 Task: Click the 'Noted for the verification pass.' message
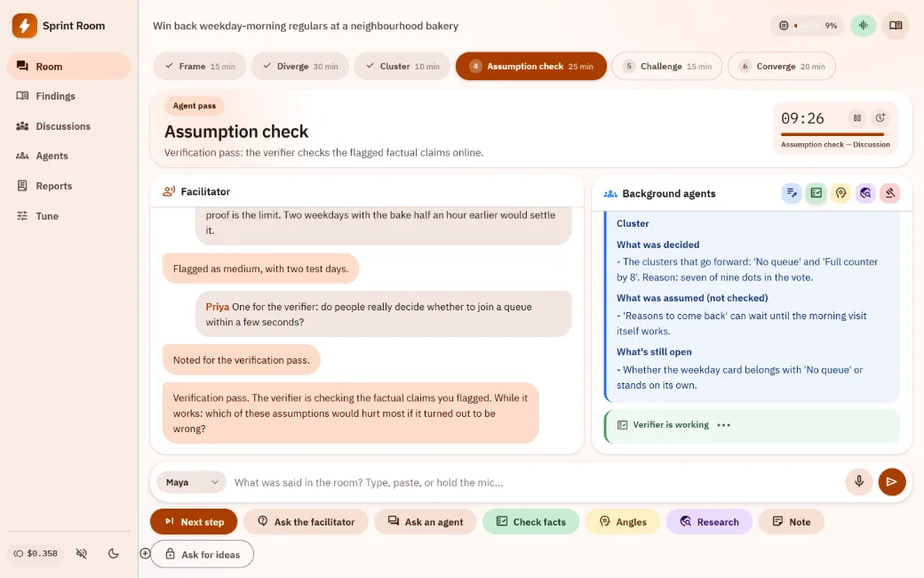[x=241, y=360]
